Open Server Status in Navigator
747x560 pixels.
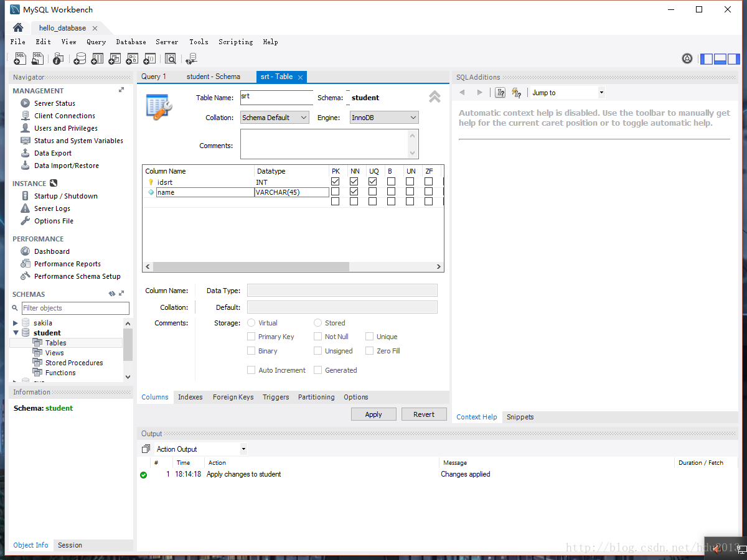(x=55, y=103)
